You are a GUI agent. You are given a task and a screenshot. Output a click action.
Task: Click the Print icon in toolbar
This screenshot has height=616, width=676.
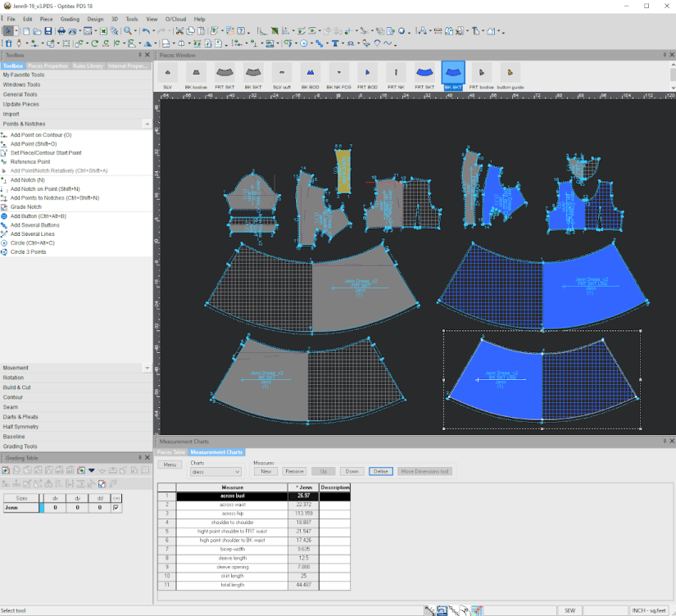point(62,31)
